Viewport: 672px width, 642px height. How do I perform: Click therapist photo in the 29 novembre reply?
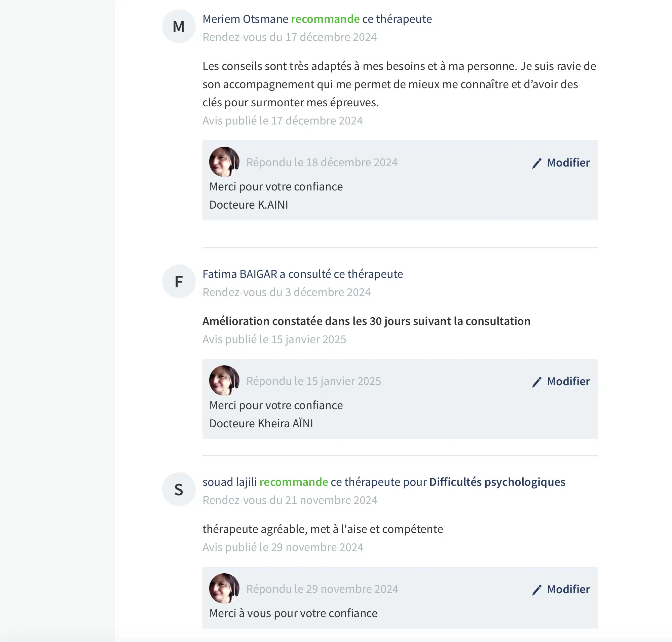click(224, 588)
